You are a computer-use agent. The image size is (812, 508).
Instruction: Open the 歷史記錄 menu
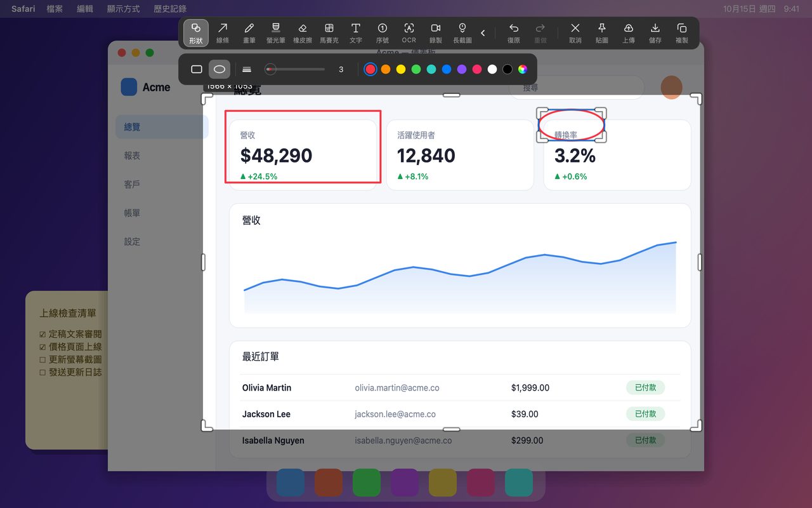click(170, 9)
